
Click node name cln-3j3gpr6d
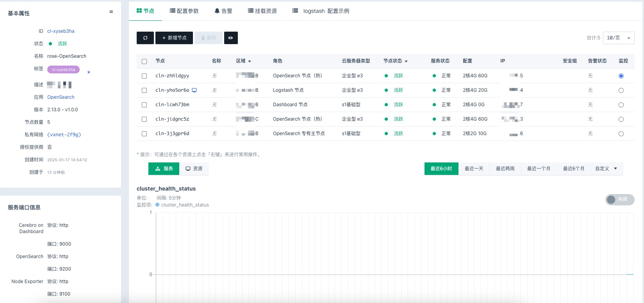172,134
